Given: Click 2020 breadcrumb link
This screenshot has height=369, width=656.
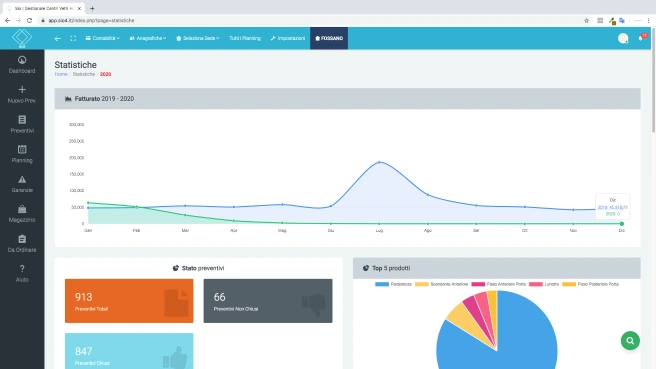Looking at the screenshot, I should pyautogui.click(x=105, y=74).
